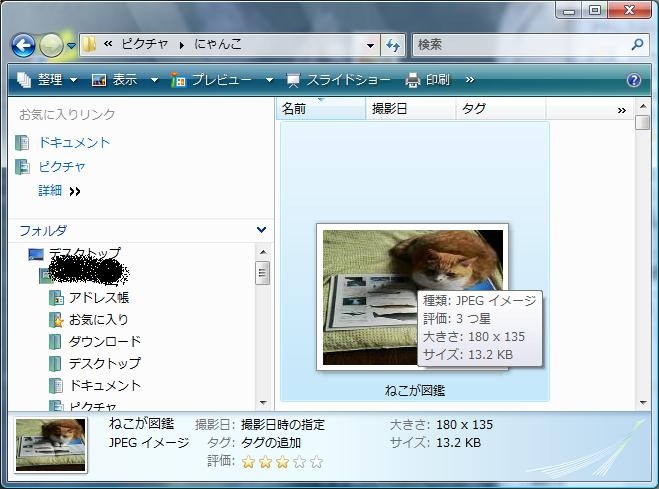Click the ドキュメント icon in favorite links
The image size is (659, 489).
pyautogui.click(x=22, y=143)
